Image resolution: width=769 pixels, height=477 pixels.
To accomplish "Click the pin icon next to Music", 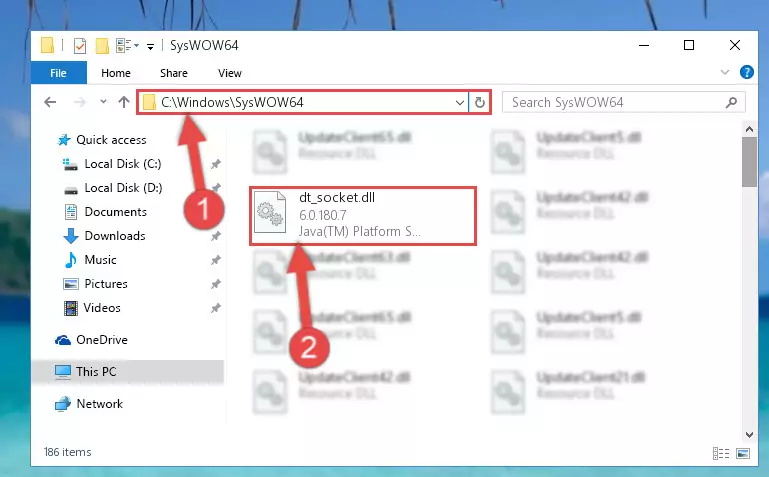I will click(215, 260).
